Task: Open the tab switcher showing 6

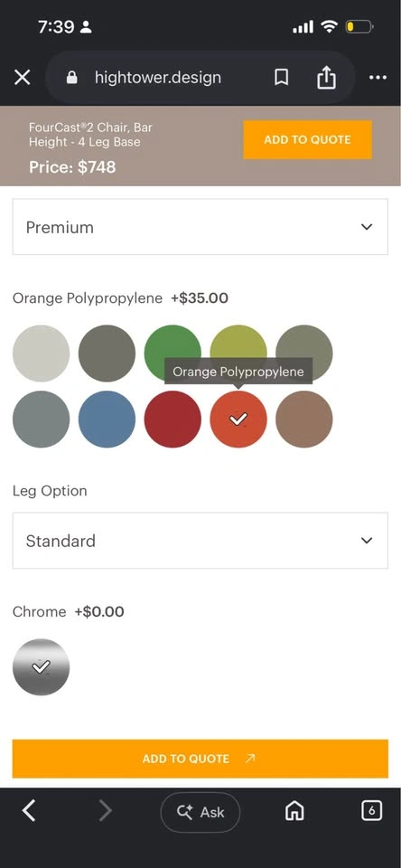Action: pyautogui.click(x=372, y=811)
